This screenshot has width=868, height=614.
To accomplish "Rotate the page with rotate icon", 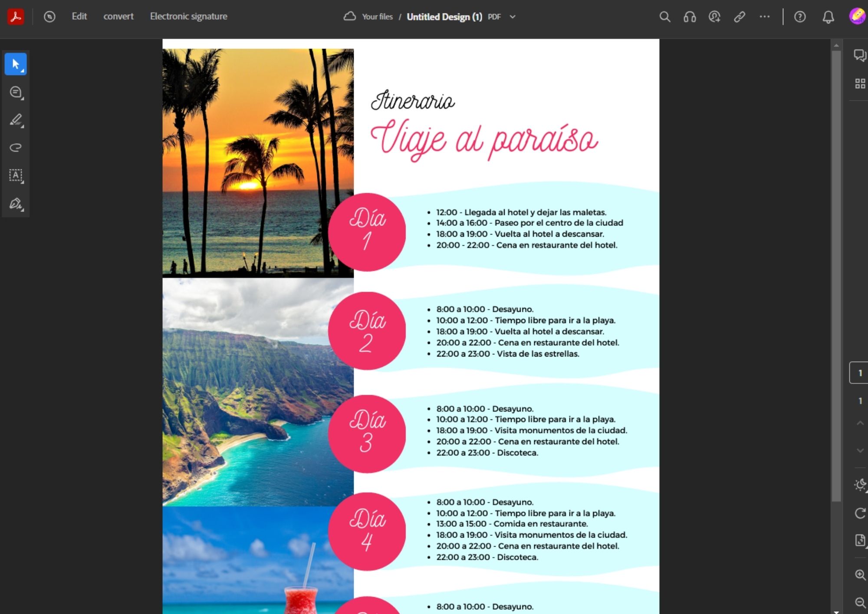I will tap(860, 513).
